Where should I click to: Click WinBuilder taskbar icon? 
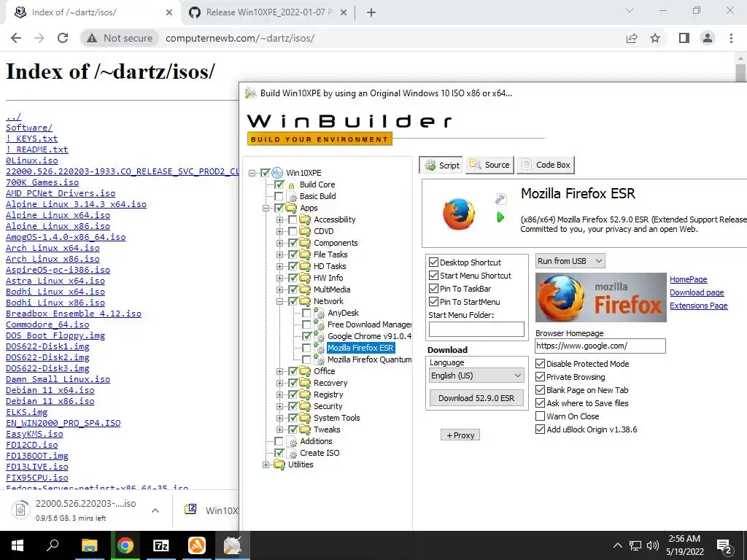click(x=233, y=545)
